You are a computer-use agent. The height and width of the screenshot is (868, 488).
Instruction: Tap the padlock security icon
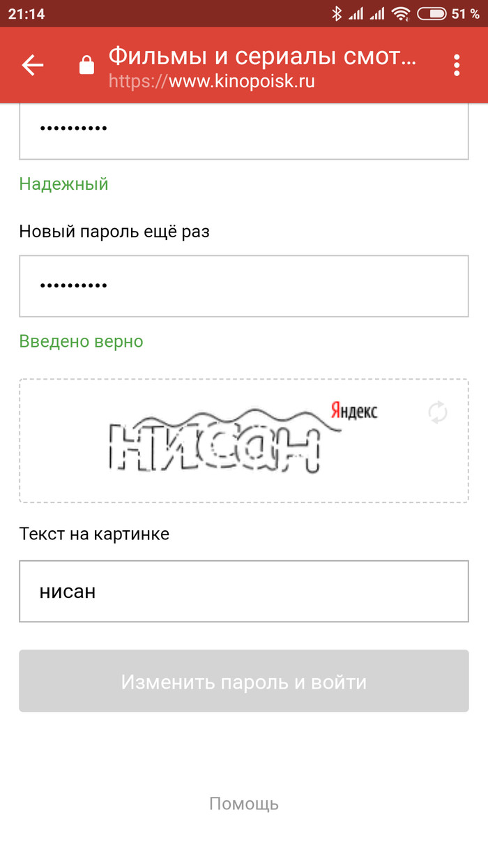[86, 66]
